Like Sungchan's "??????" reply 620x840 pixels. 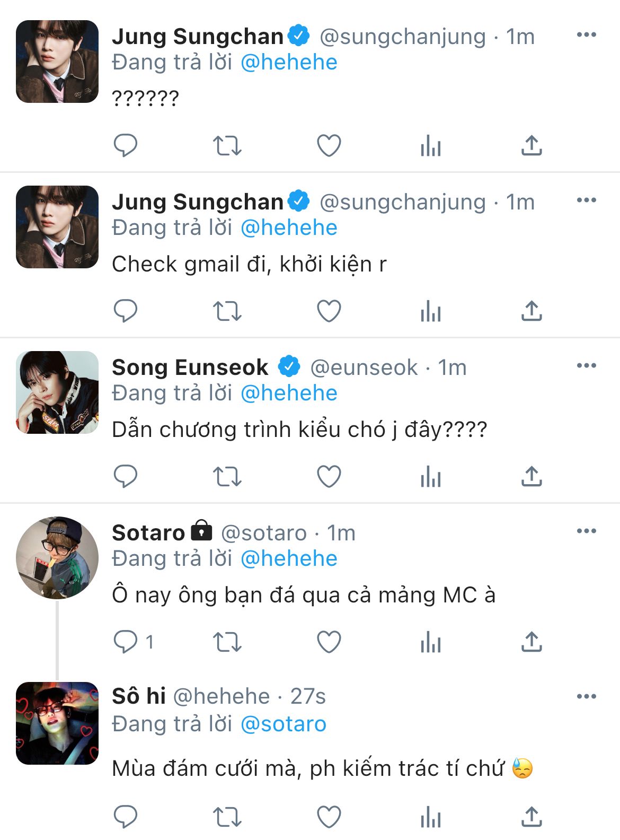tap(329, 145)
